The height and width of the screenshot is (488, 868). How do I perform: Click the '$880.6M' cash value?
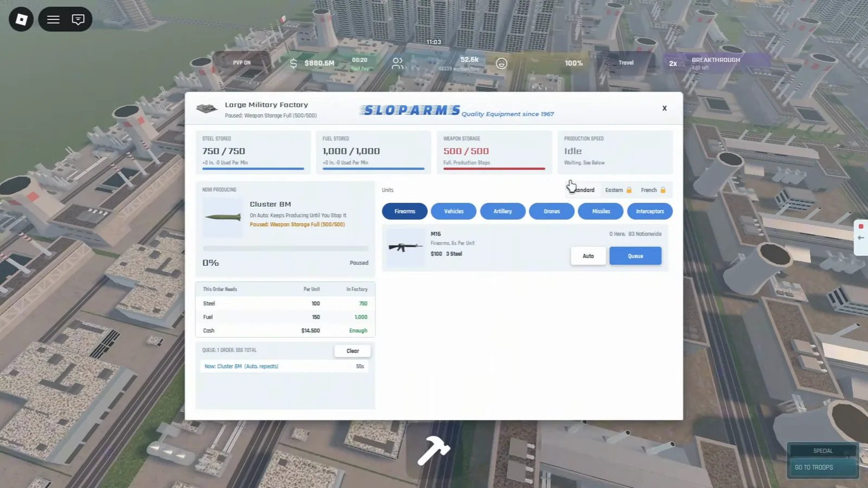tap(320, 63)
